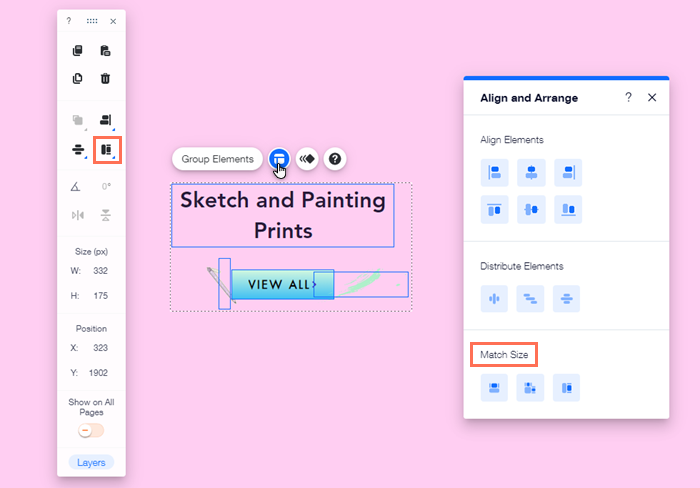
Task: Click the VIEW ALL button element
Action: 283,284
